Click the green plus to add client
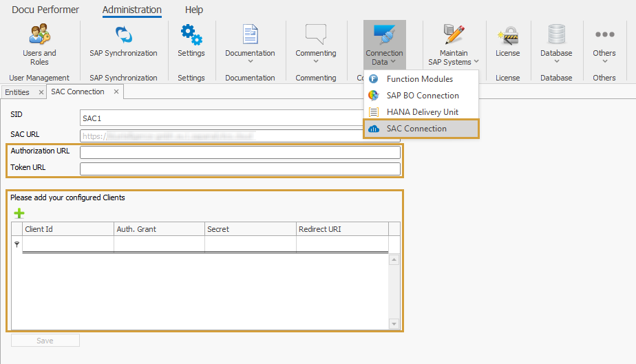This screenshot has height=364, width=636. [19, 213]
